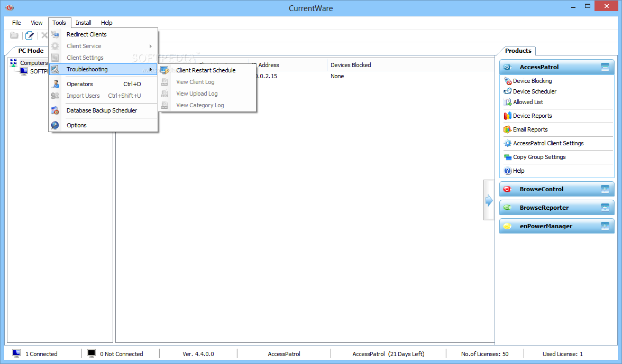The width and height of the screenshot is (622, 364).
Task: Click the enPowerManager yellow logo icon
Action: (507, 226)
